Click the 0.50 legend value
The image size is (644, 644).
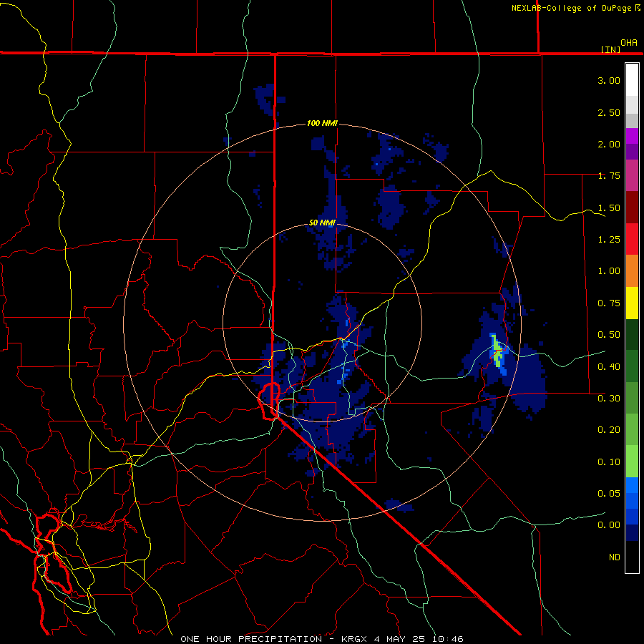[609, 335]
